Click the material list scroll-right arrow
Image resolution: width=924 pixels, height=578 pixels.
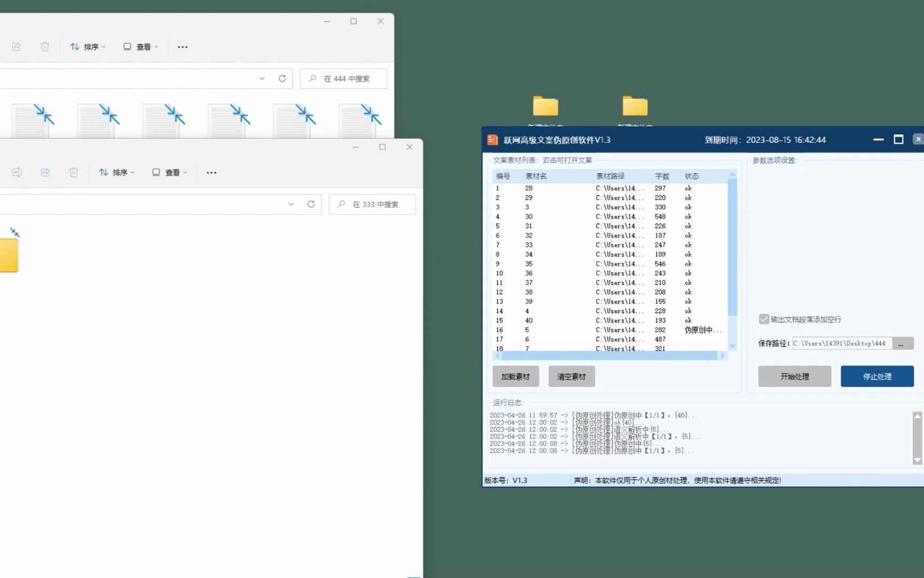[x=723, y=356]
